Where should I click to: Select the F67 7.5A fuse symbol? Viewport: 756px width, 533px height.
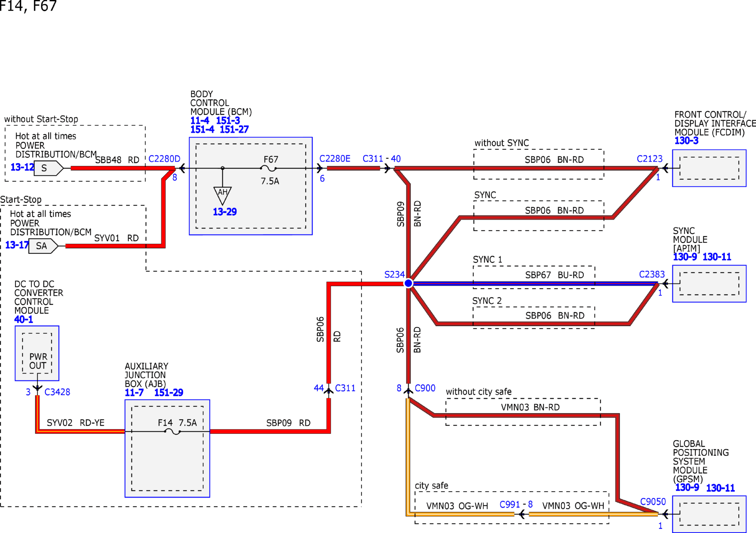point(268,168)
